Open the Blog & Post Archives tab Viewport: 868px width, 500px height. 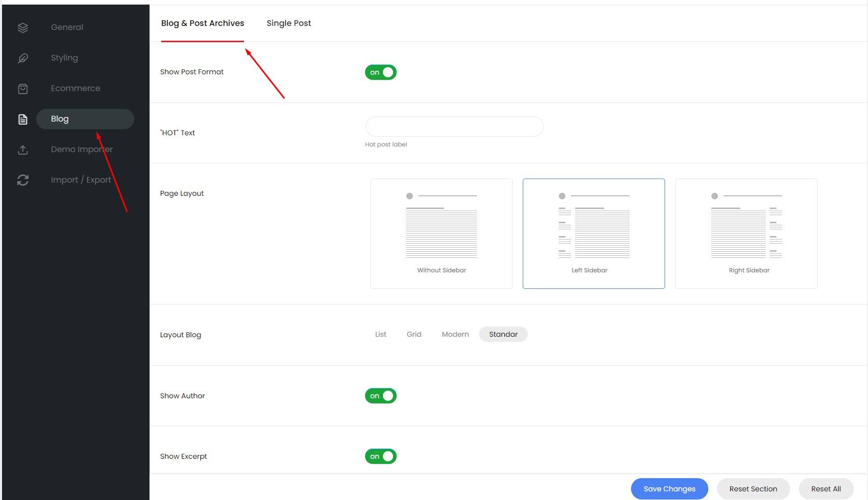pyautogui.click(x=202, y=23)
